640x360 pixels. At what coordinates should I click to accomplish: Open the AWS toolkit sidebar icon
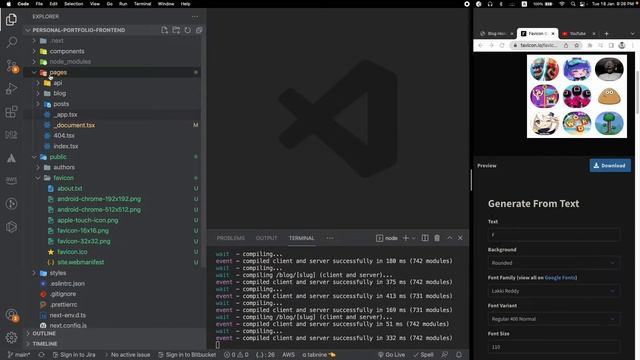[x=11, y=180]
